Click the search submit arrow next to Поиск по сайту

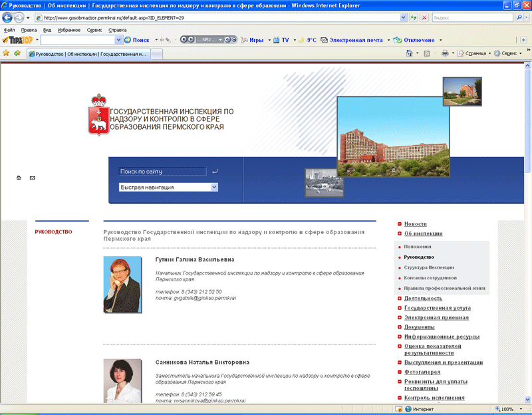tap(214, 172)
